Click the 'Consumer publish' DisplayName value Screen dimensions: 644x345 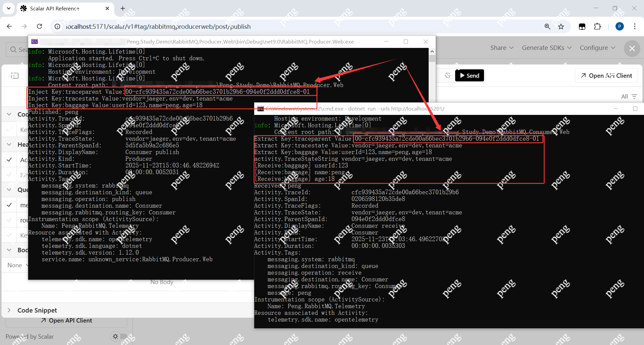click(152, 152)
